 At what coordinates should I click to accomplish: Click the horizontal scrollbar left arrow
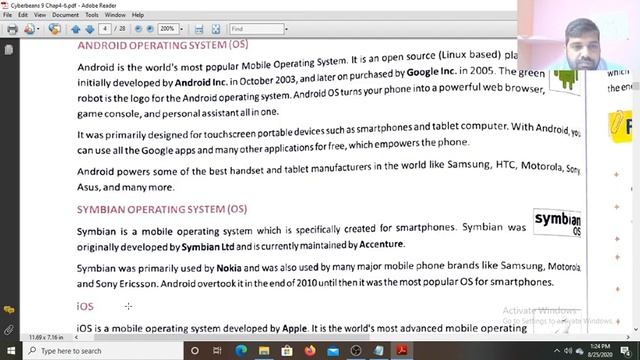pos(76,337)
